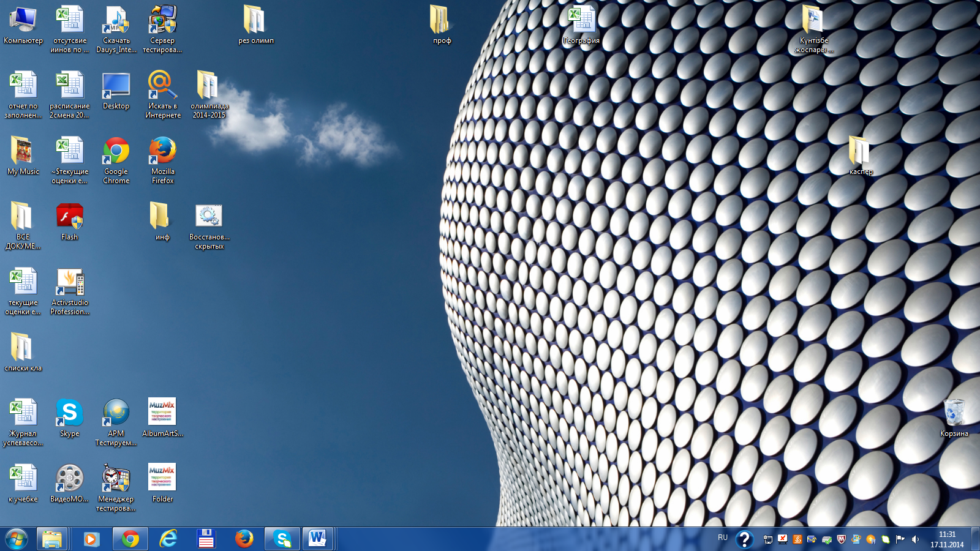Select the Менеджер тестирования shortcut
Screen dimensions: 980x551
[x=116, y=488]
